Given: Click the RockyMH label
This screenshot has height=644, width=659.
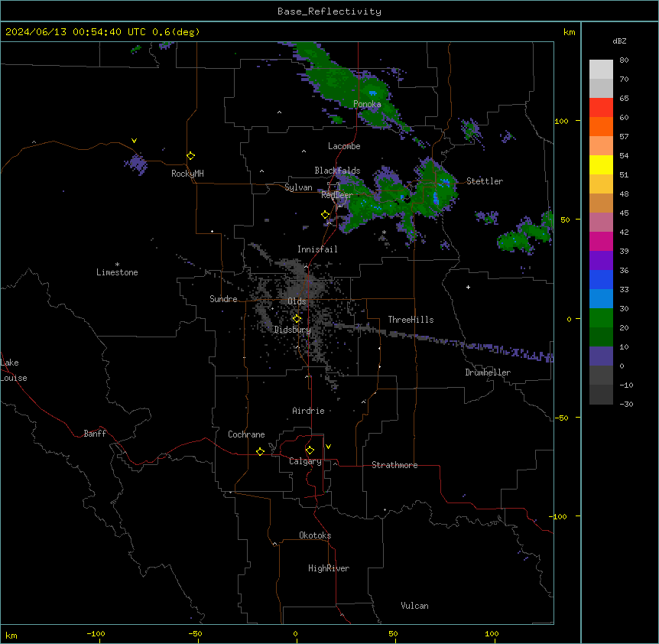Looking at the screenshot, I should pyautogui.click(x=187, y=174).
